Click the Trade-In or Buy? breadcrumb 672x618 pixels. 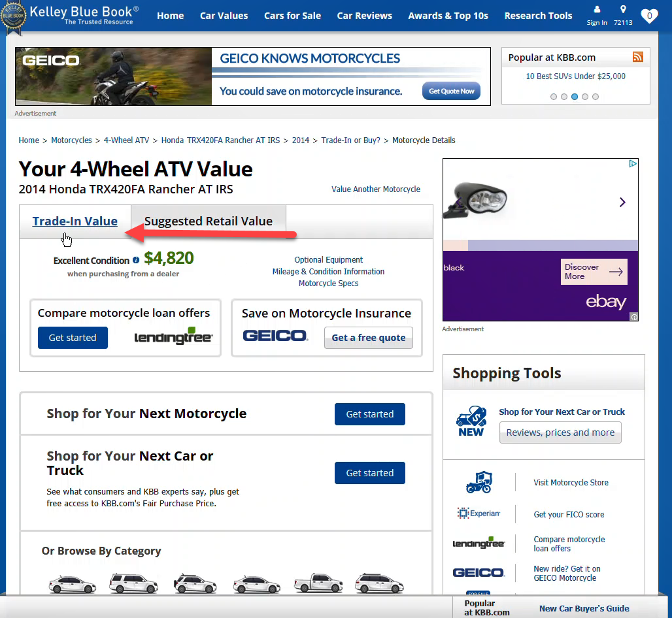tap(350, 140)
